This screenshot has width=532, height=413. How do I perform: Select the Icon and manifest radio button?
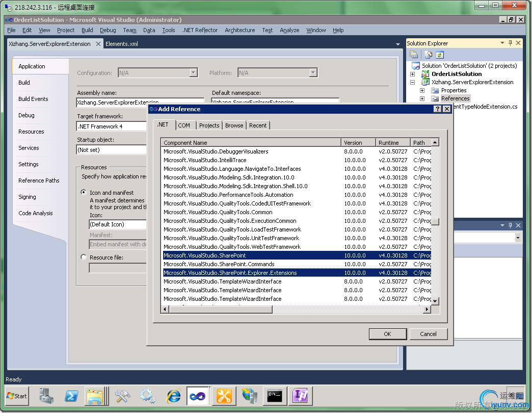[x=84, y=192]
